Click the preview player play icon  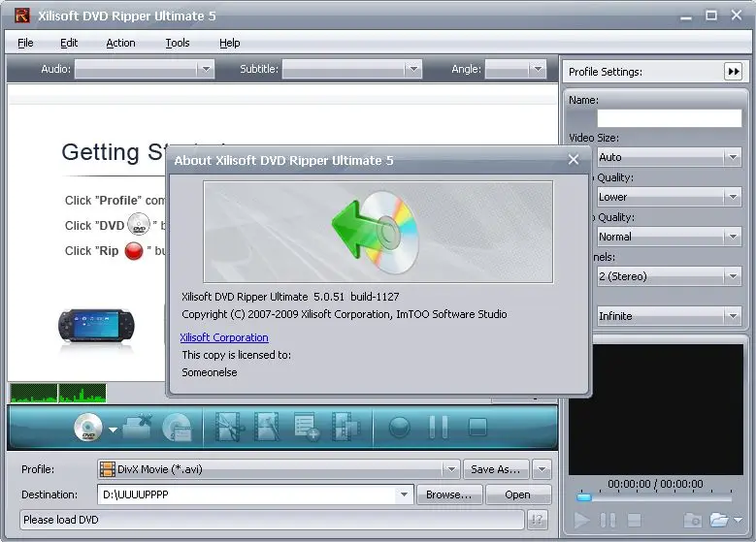[x=581, y=521]
